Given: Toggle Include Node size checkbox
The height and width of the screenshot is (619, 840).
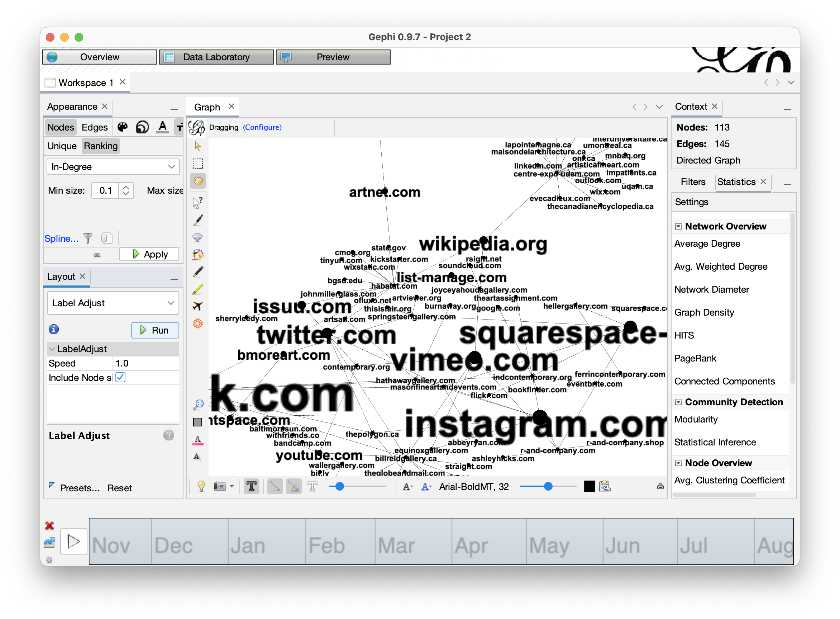Looking at the screenshot, I should (x=120, y=377).
